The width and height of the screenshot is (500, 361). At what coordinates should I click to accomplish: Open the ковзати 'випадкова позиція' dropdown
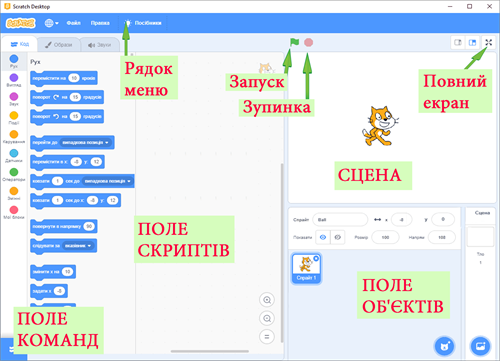point(107,181)
